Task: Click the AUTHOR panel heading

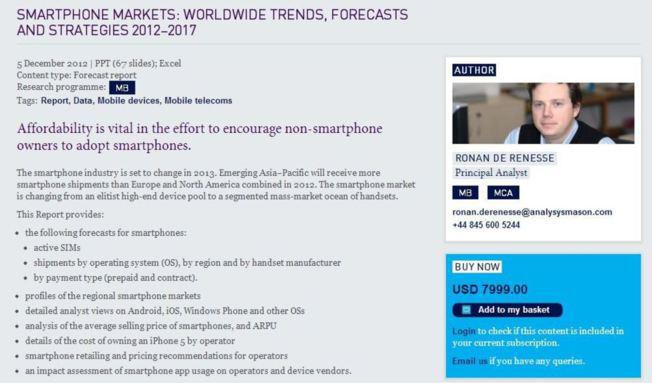Action: [474, 70]
